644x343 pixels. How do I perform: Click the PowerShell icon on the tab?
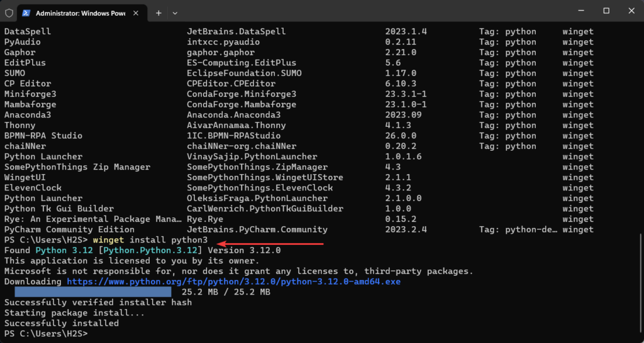(26, 13)
